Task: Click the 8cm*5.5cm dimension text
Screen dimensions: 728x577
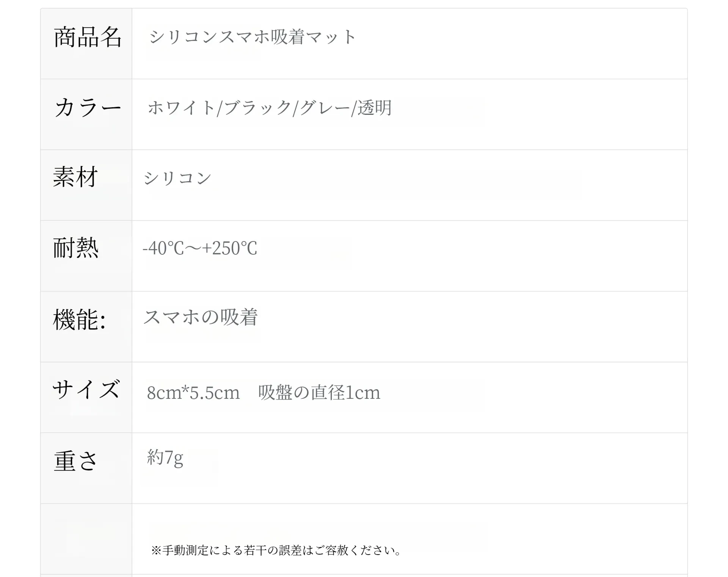Action: (193, 392)
